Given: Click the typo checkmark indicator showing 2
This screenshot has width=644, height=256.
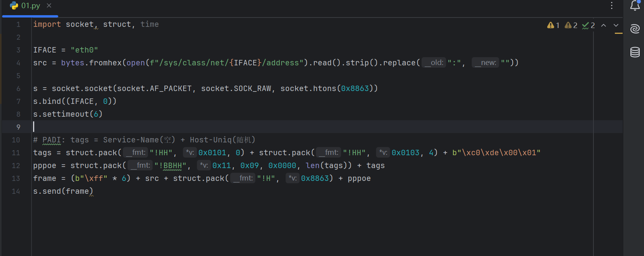Looking at the screenshot, I should pyautogui.click(x=588, y=25).
